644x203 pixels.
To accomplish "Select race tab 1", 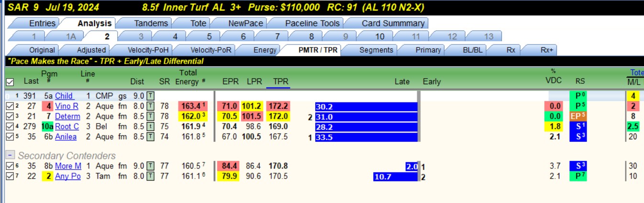I will (33, 36).
